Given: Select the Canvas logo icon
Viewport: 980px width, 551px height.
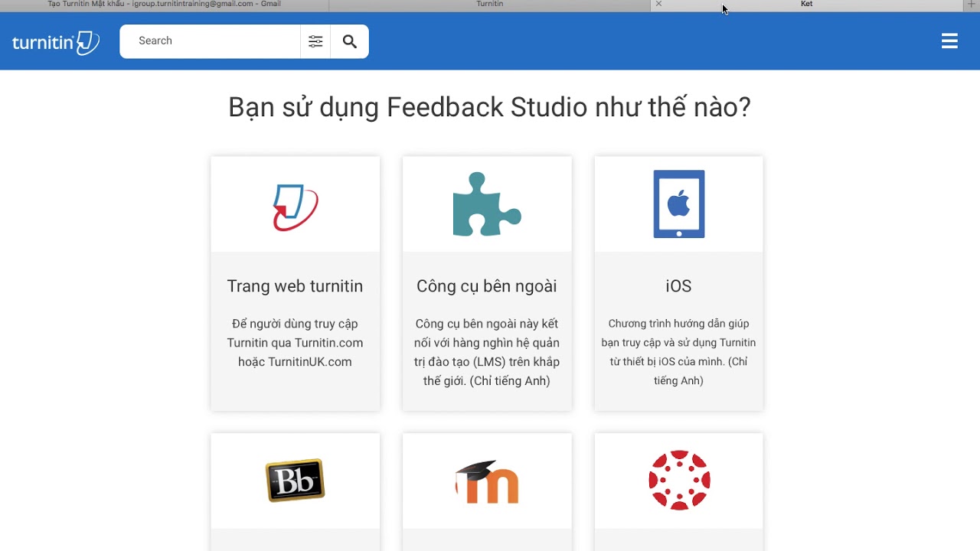Looking at the screenshot, I should pos(679,481).
